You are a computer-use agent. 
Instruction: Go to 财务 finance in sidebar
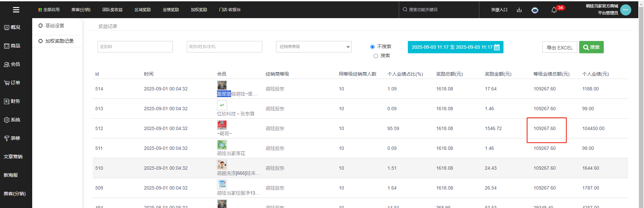click(x=12, y=101)
